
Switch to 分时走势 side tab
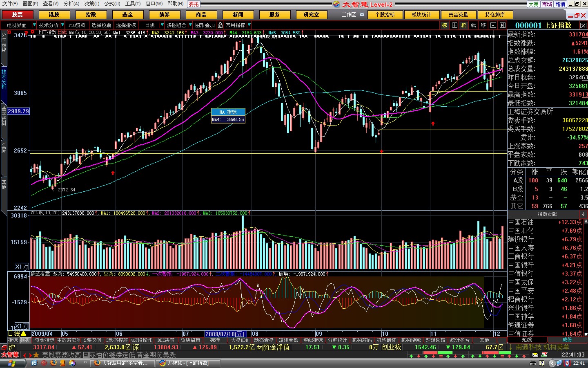click(4, 43)
